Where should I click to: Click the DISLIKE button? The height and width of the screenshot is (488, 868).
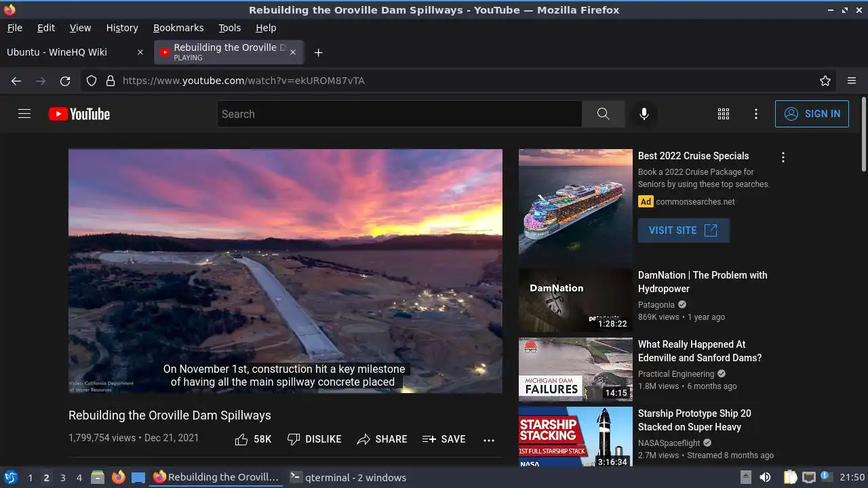point(315,439)
